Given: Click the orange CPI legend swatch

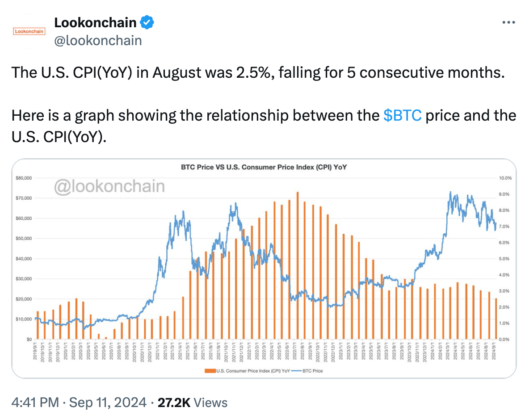Looking at the screenshot, I should (210, 370).
